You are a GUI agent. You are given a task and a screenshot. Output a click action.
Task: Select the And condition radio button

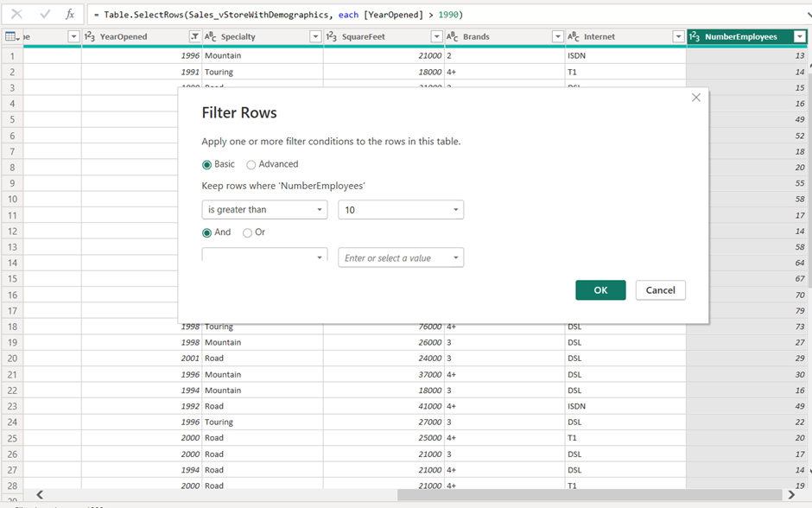click(x=207, y=232)
